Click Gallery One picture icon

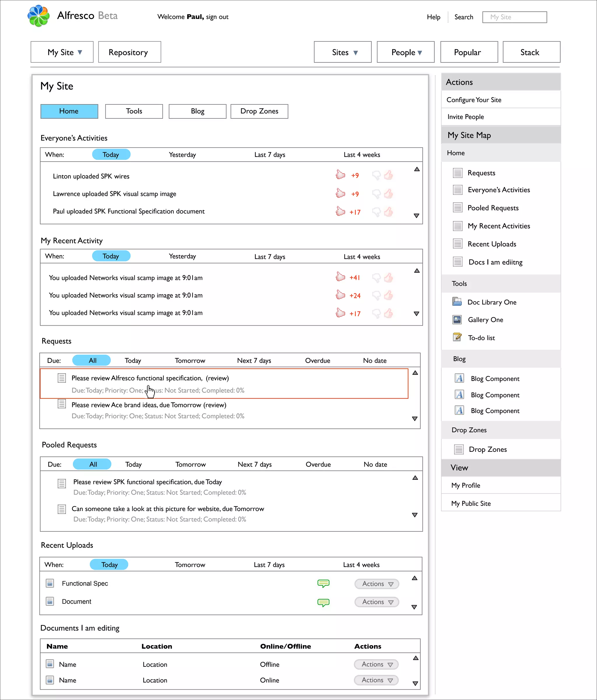click(x=457, y=320)
